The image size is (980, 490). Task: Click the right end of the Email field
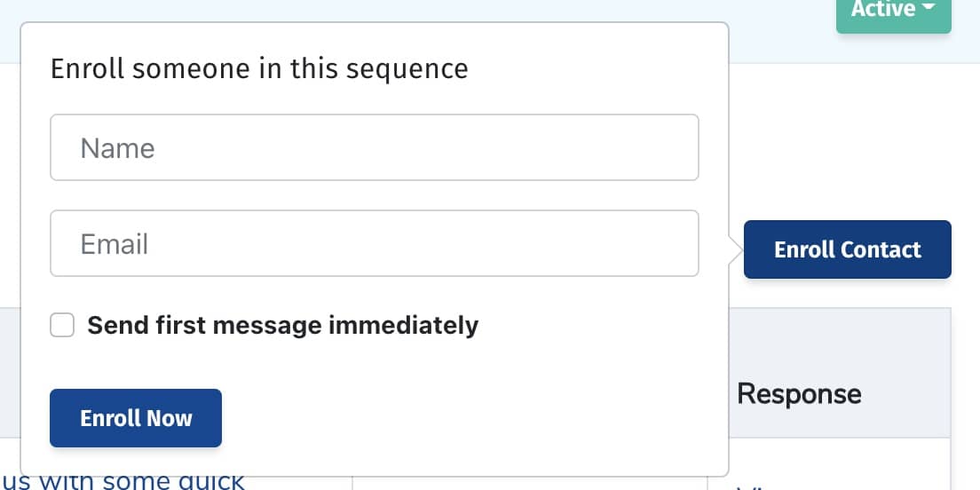684,243
